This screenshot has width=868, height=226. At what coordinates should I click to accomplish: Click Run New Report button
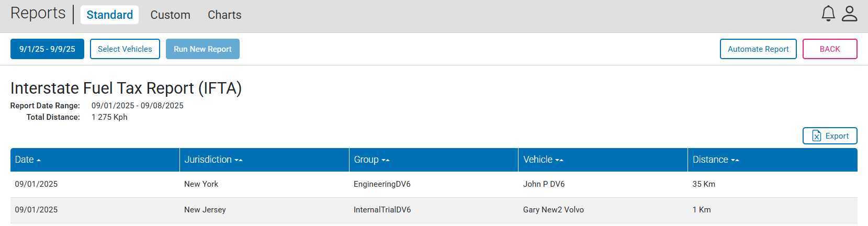click(202, 49)
